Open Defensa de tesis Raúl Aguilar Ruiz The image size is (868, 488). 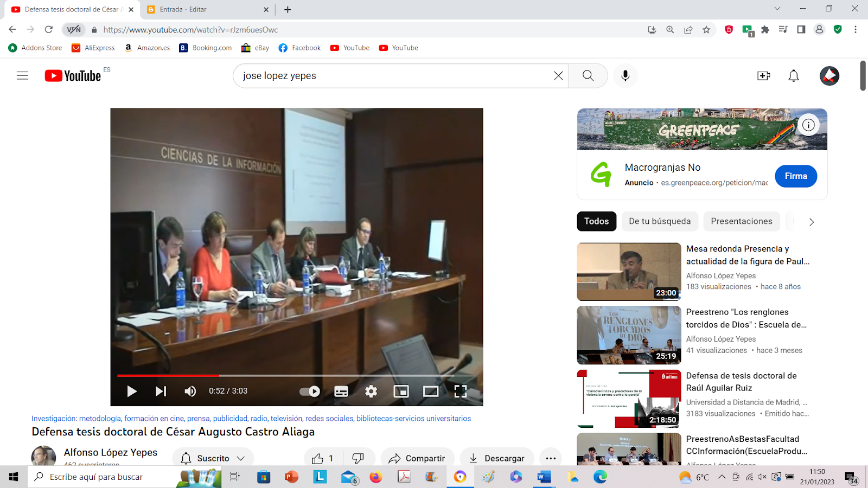[x=629, y=399]
